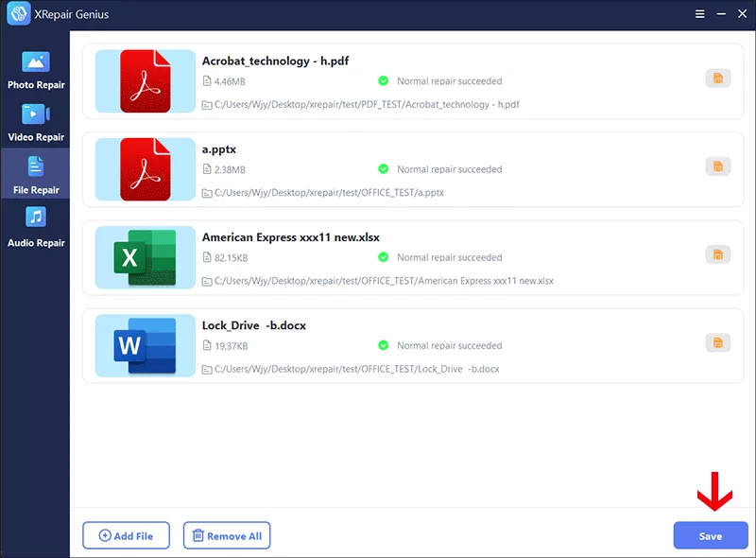Save the repaired Acrobat_technology PDF file
This screenshot has width=756, height=558.
(x=717, y=78)
